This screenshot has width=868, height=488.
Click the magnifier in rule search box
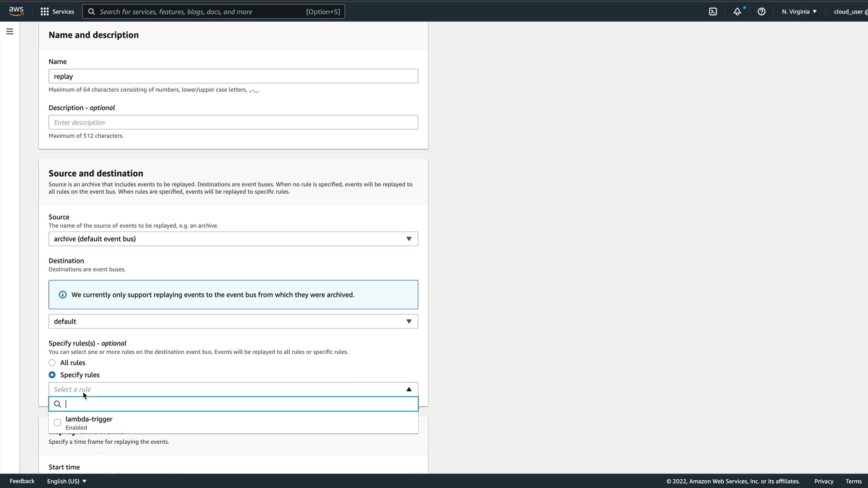click(x=57, y=404)
